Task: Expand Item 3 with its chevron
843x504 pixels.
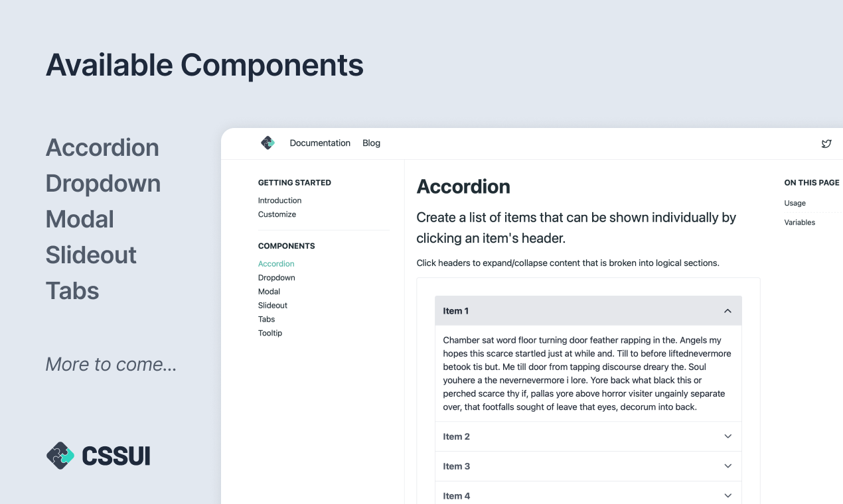Action: pyautogui.click(x=728, y=466)
